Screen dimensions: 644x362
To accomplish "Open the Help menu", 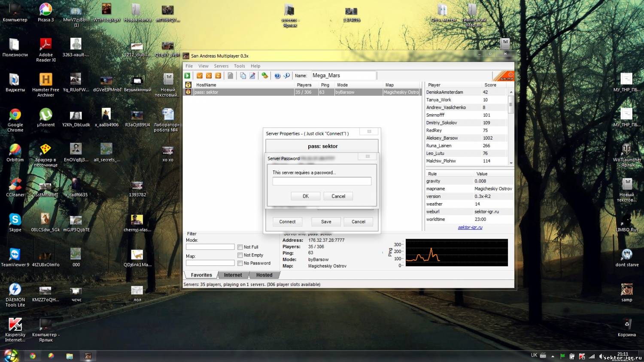I will (255, 66).
